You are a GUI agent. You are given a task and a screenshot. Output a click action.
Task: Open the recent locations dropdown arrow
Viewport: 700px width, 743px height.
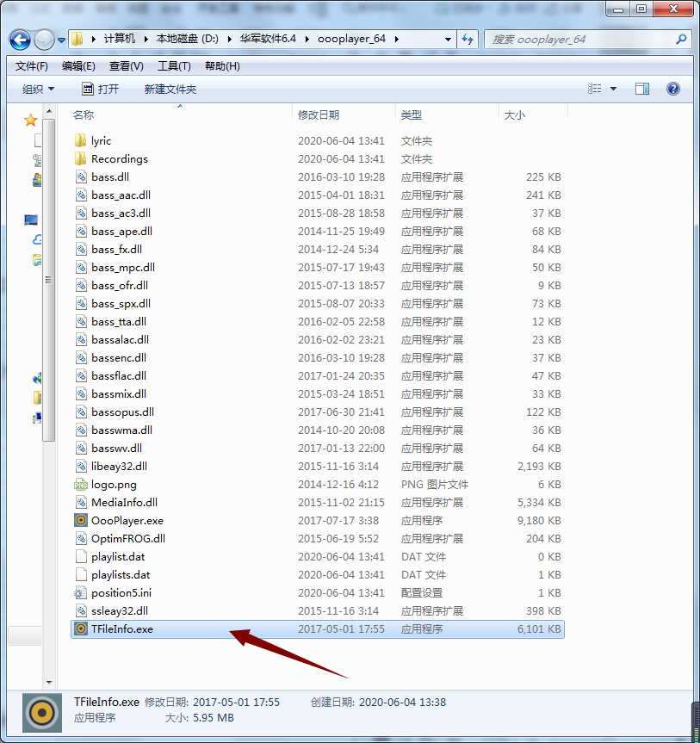click(62, 40)
